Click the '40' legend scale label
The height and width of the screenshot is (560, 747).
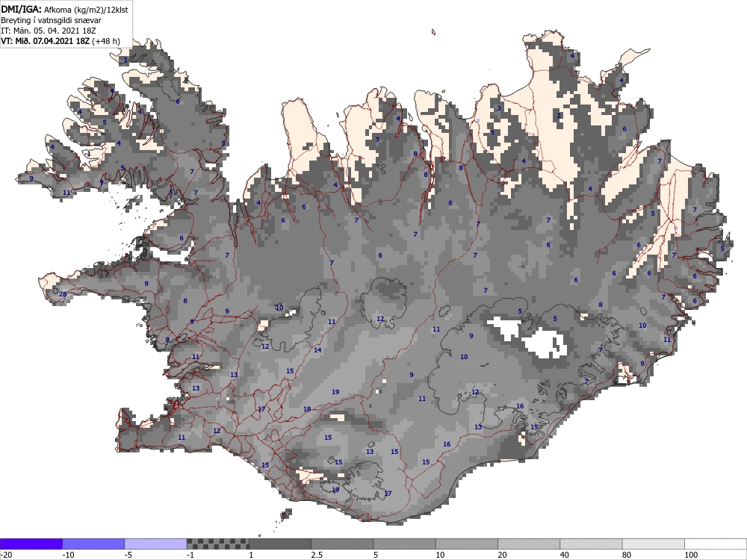pyautogui.click(x=565, y=555)
